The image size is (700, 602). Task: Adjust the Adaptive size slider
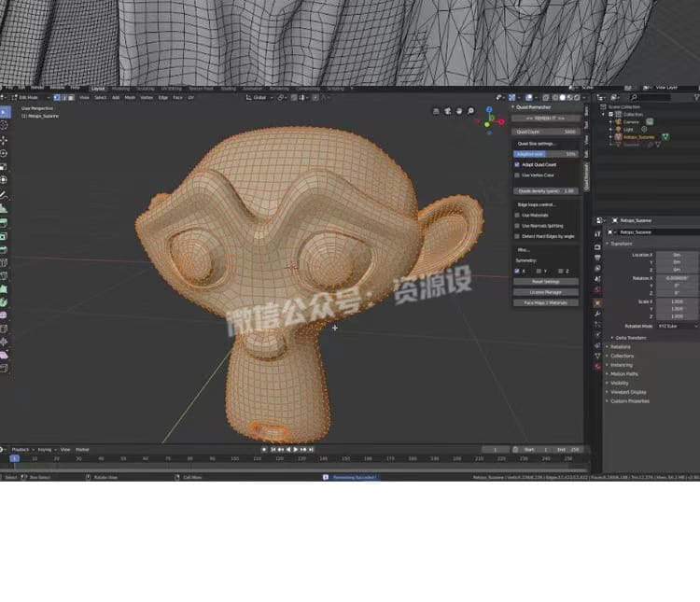pos(546,154)
